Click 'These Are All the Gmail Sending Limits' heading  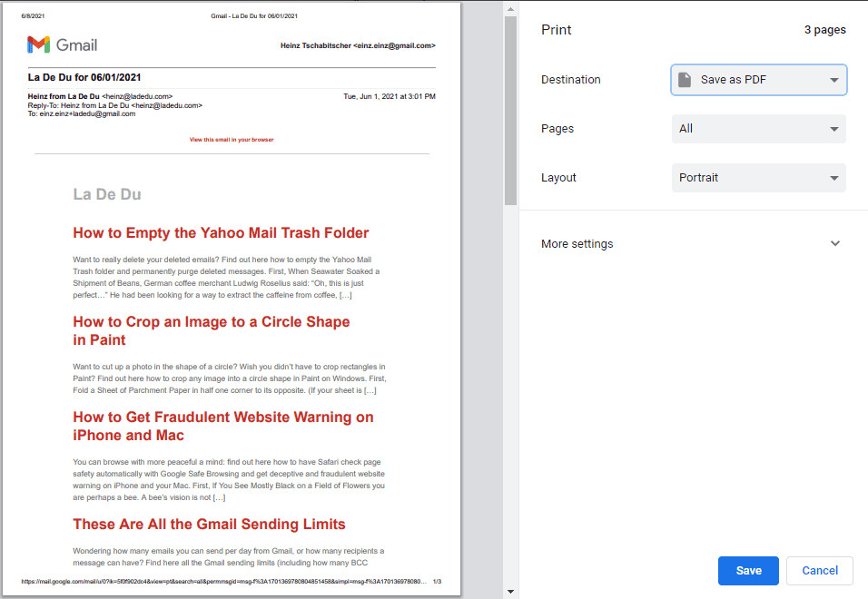[209, 525]
